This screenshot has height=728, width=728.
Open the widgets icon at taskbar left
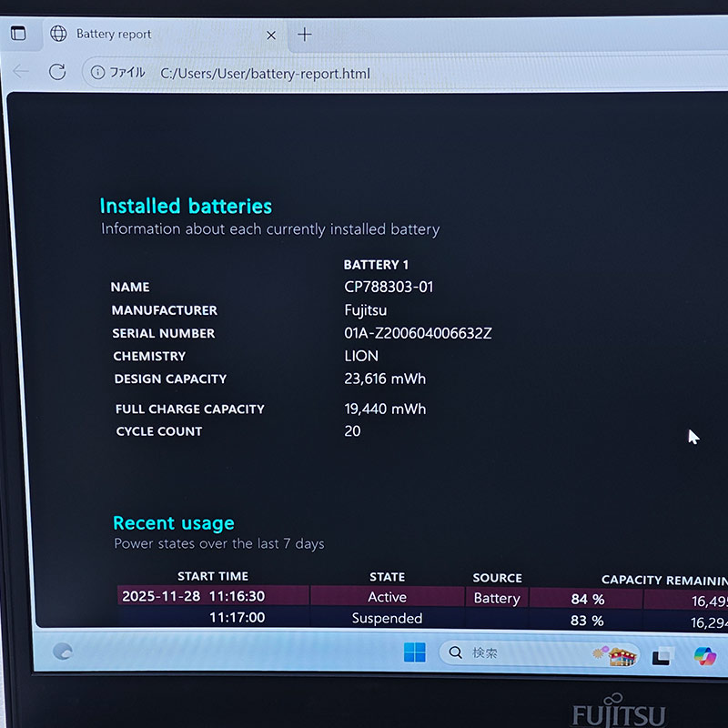63,652
